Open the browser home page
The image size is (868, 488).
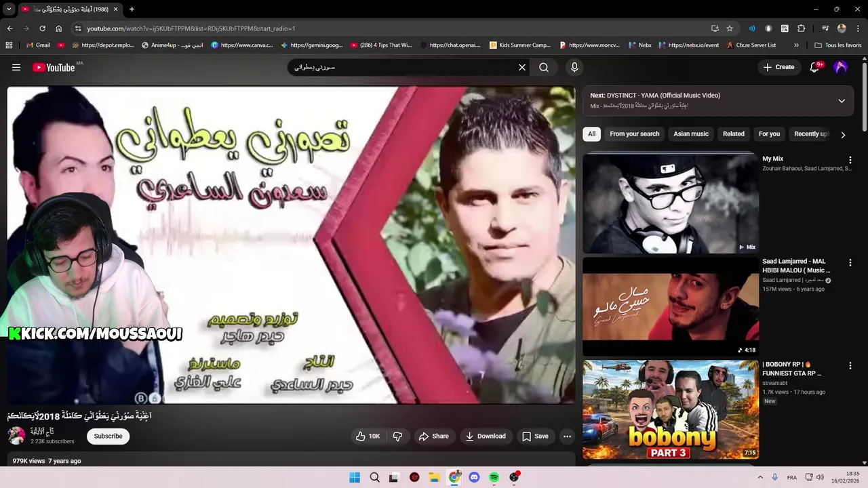pyautogui.click(x=58, y=28)
